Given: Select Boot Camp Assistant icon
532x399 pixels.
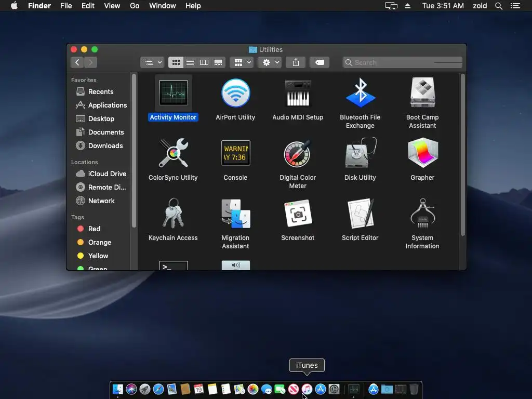Looking at the screenshot, I should [x=422, y=92].
